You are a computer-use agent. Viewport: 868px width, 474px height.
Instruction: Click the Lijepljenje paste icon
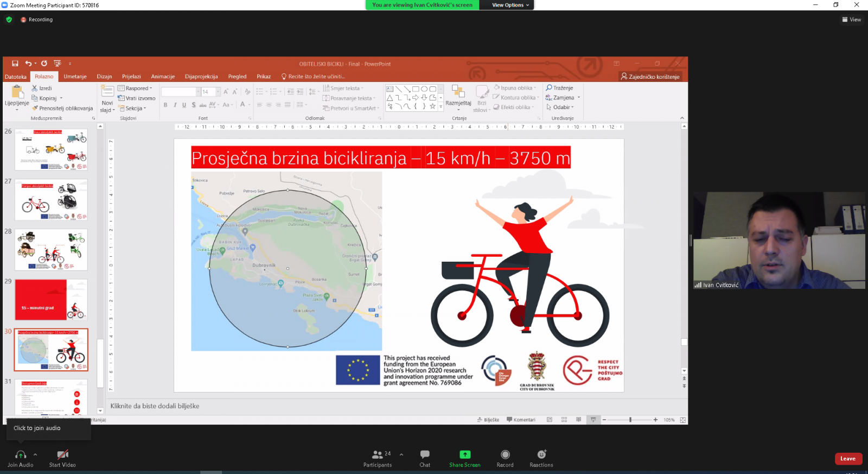pyautogui.click(x=17, y=92)
